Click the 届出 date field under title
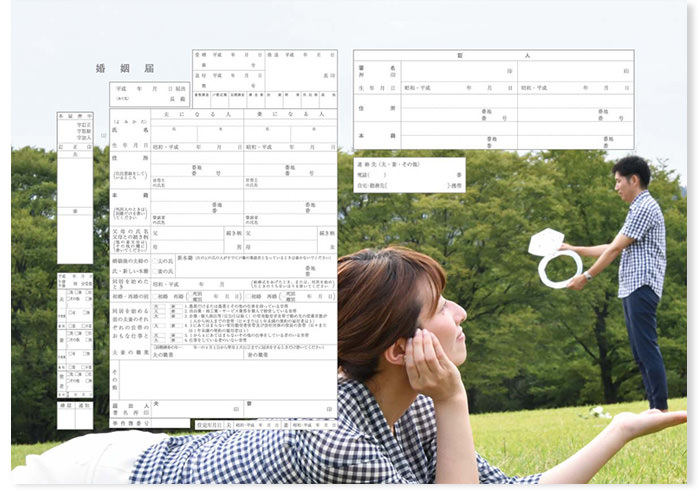This screenshot has height=493, width=700. (149, 89)
